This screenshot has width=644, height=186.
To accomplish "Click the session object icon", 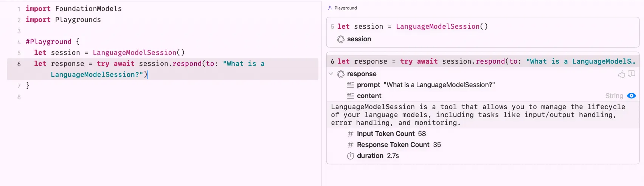I will point(341,39).
